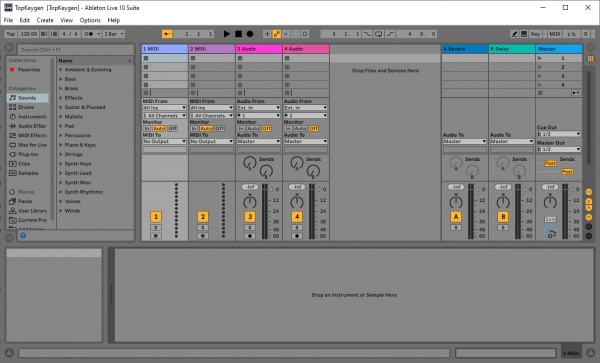Select Favorites collection
The height and width of the screenshot is (363, 600).
tap(28, 70)
